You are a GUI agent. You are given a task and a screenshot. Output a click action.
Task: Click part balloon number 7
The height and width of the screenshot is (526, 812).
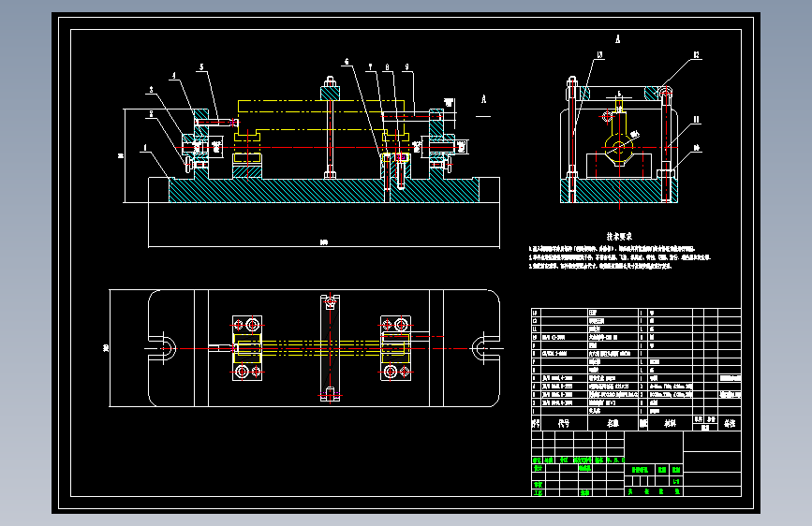point(370,67)
